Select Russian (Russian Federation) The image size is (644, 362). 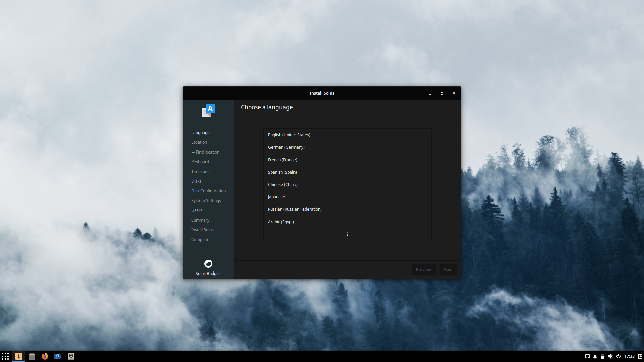pyautogui.click(x=347, y=209)
